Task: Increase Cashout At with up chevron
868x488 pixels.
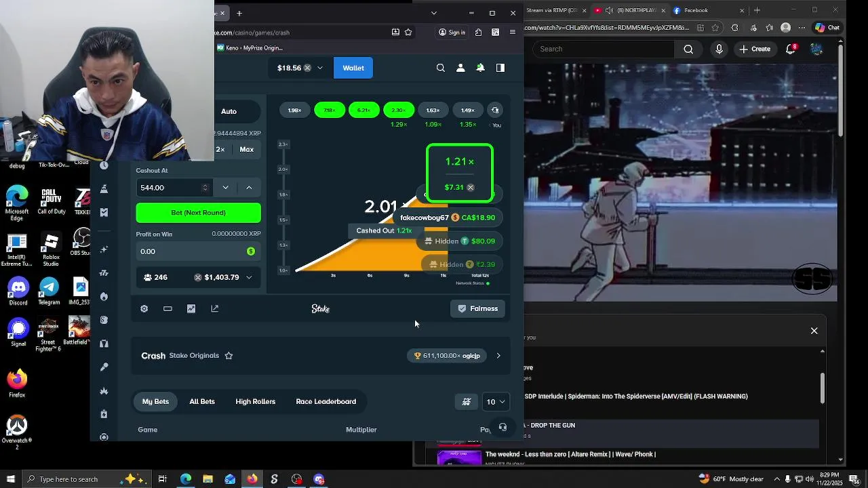Action: point(249,188)
